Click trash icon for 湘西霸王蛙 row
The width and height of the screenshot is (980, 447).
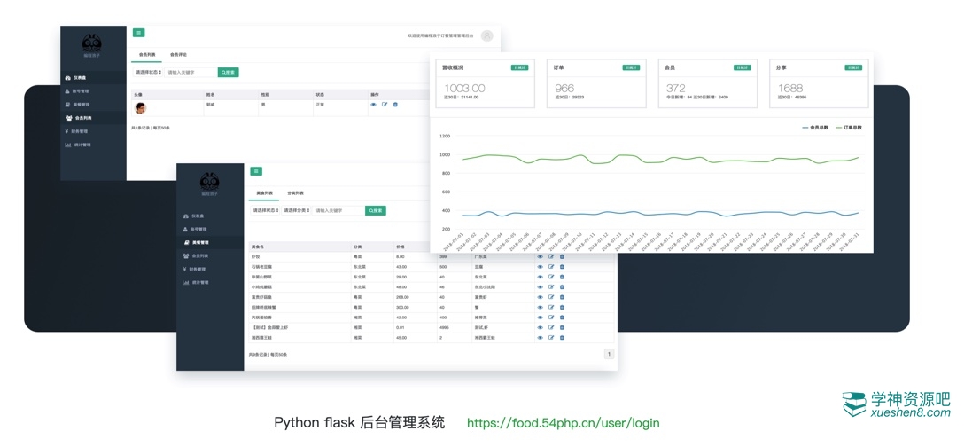pyautogui.click(x=562, y=338)
